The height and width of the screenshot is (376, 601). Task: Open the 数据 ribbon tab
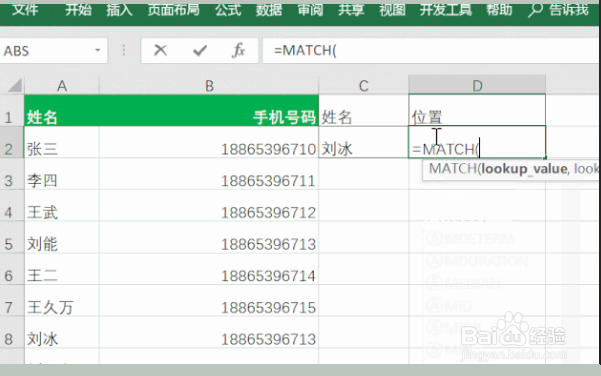coord(269,10)
